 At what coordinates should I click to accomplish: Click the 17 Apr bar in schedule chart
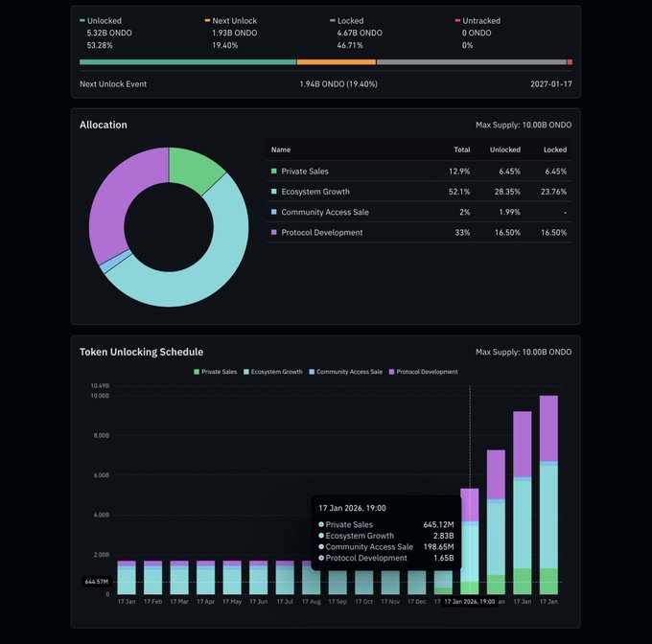(x=206, y=578)
